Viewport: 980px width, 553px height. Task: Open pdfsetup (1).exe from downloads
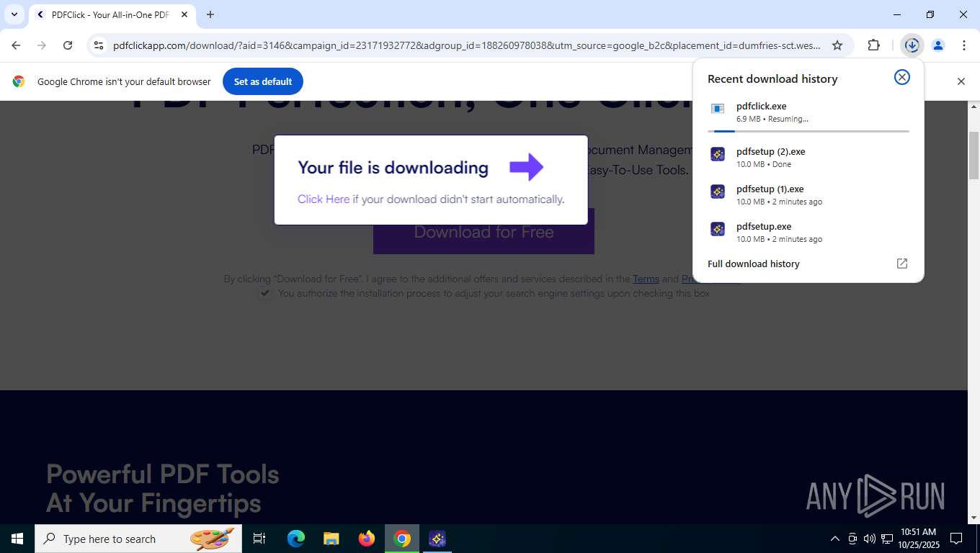coord(808,195)
